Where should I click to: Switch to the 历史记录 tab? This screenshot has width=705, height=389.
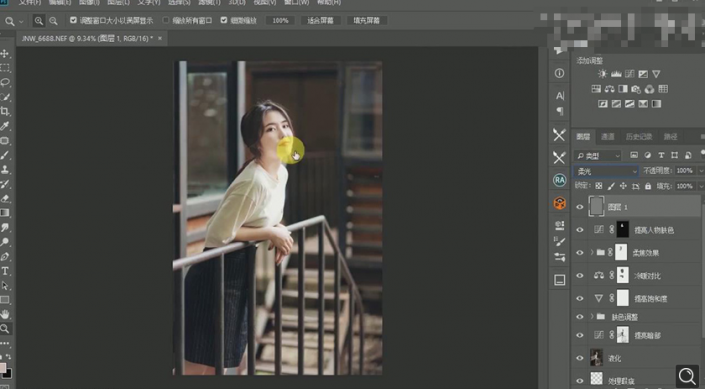639,137
